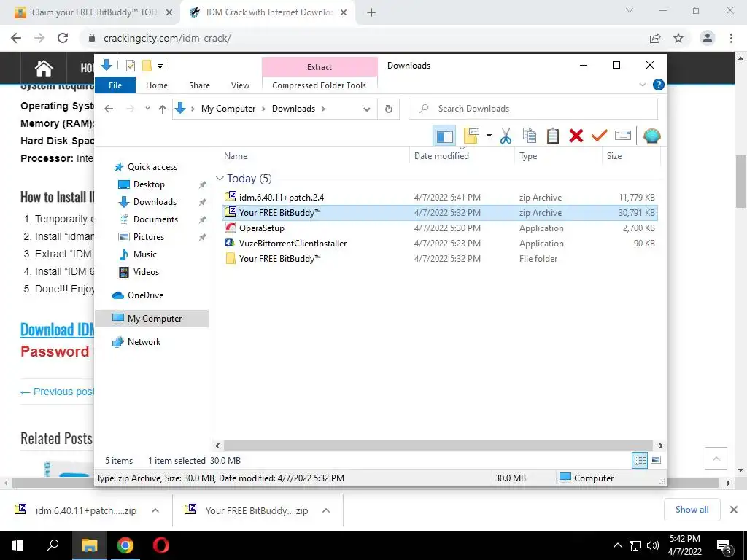
Task: Click the Up one level arrow
Action: click(x=163, y=109)
